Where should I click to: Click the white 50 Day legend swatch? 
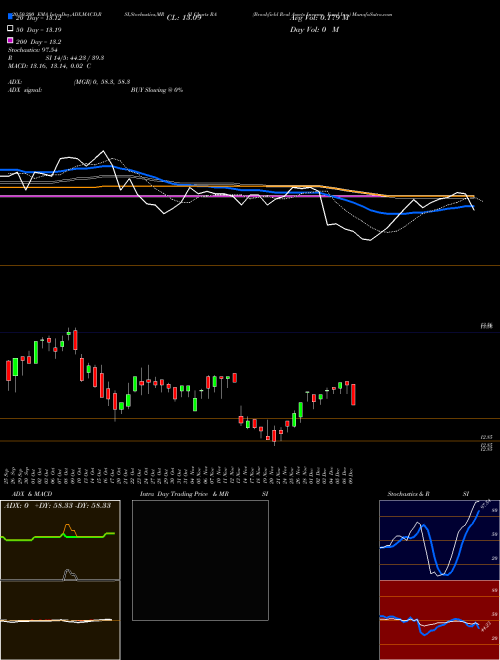10,29
